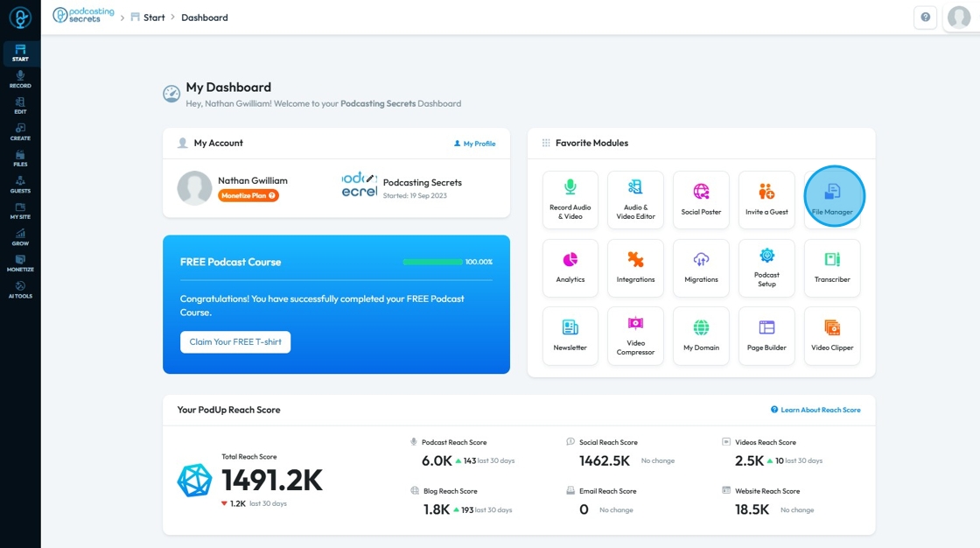The width and height of the screenshot is (980, 548).
Task: Open the Analytics module
Action: 570,268
